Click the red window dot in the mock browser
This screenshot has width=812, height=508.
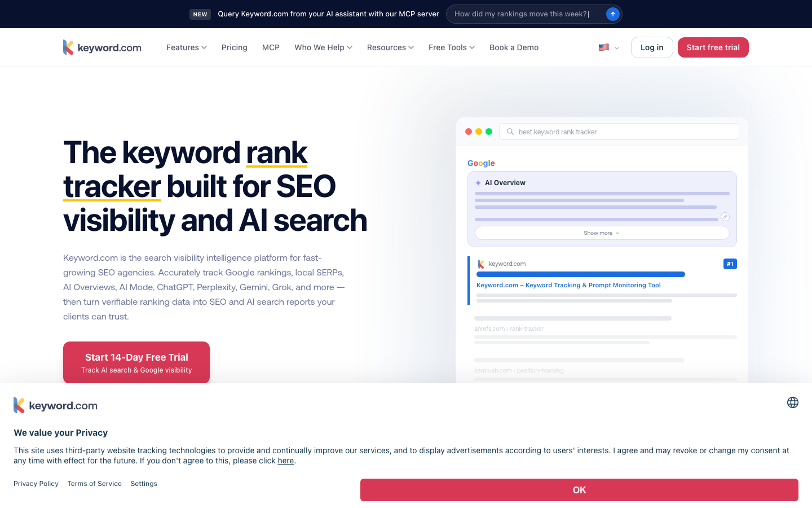pyautogui.click(x=469, y=132)
